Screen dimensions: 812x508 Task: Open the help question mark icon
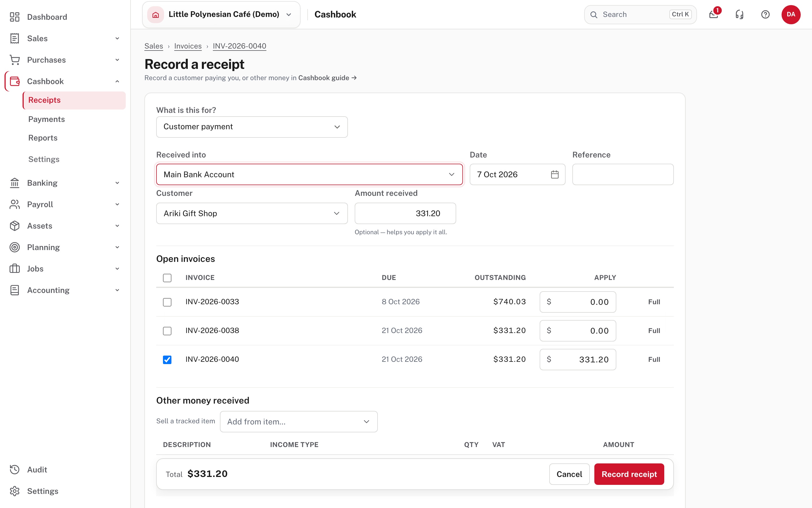click(765, 14)
